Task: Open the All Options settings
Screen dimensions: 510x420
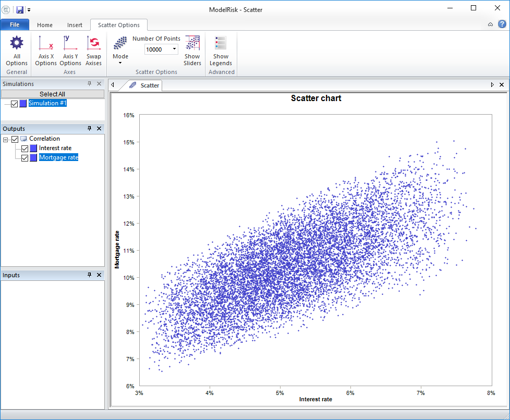Action: (16, 51)
